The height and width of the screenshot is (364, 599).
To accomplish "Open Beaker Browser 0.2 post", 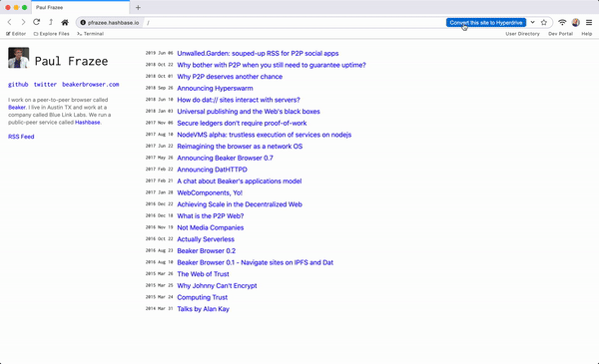I will [x=207, y=251].
